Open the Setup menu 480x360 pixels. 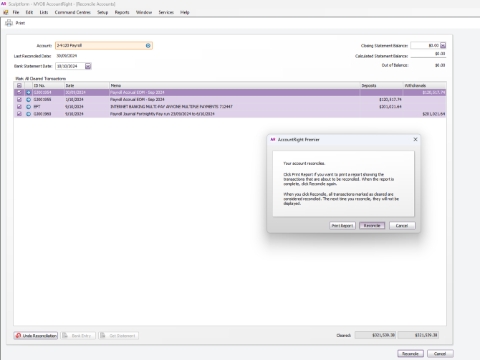[103, 12]
